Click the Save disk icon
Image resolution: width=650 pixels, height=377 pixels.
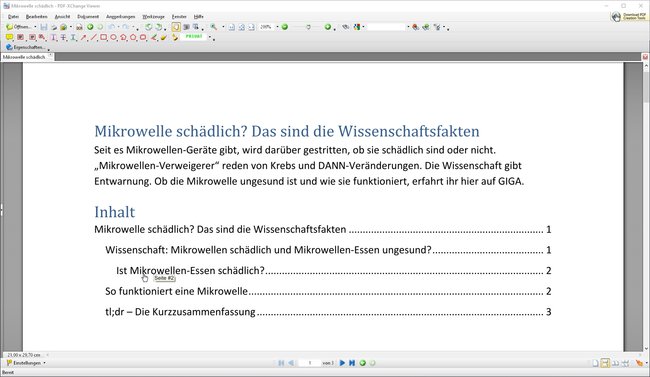(44, 27)
